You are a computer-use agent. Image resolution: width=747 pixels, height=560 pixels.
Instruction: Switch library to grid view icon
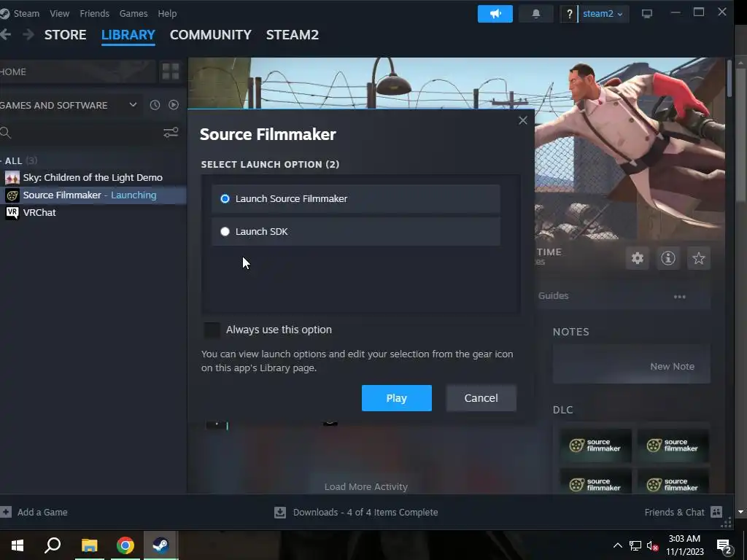171,71
